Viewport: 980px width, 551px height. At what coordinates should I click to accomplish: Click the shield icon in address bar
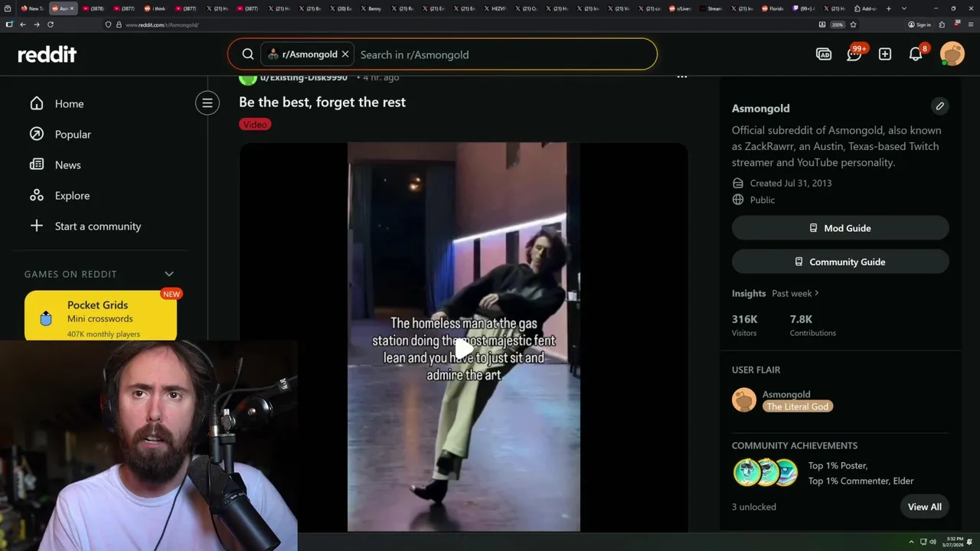(109, 24)
